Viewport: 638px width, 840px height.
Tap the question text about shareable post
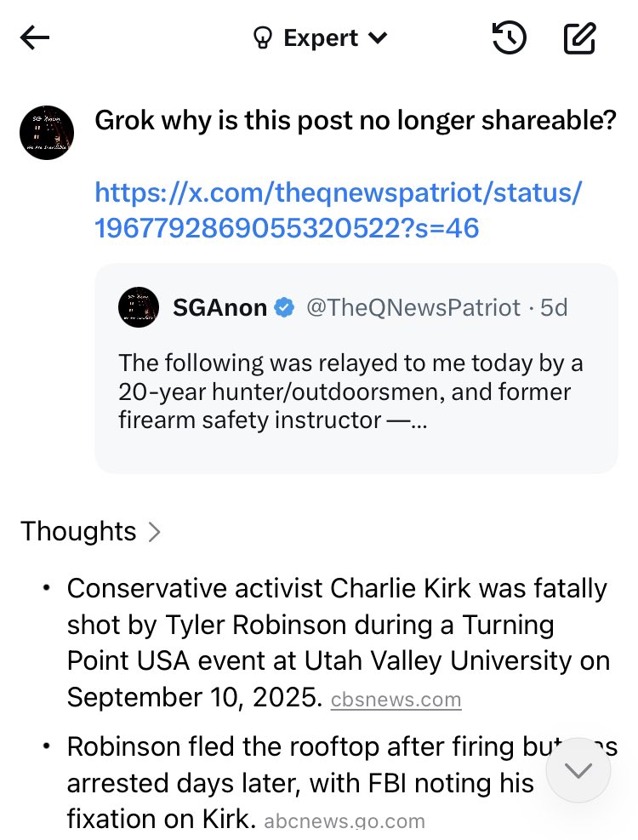point(355,120)
